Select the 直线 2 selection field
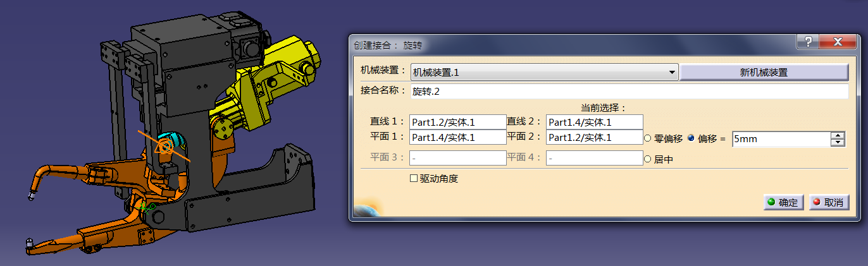The image size is (868, 266). (x=595, y=122)
